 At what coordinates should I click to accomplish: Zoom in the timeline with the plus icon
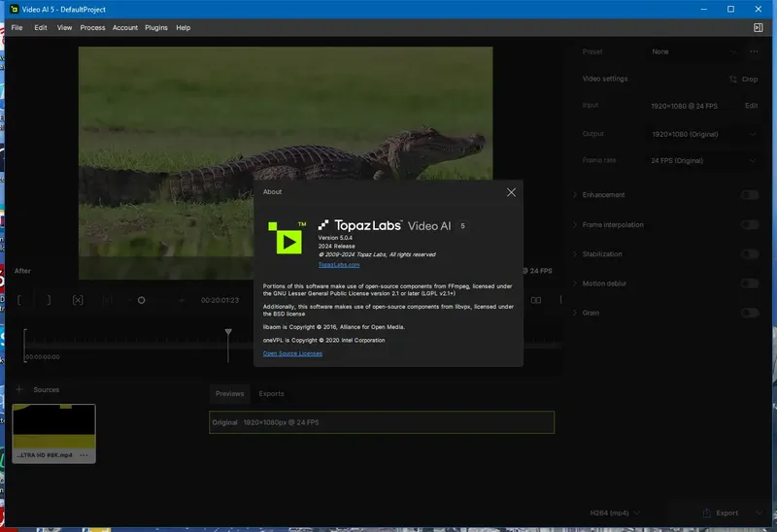click(182, 300)
